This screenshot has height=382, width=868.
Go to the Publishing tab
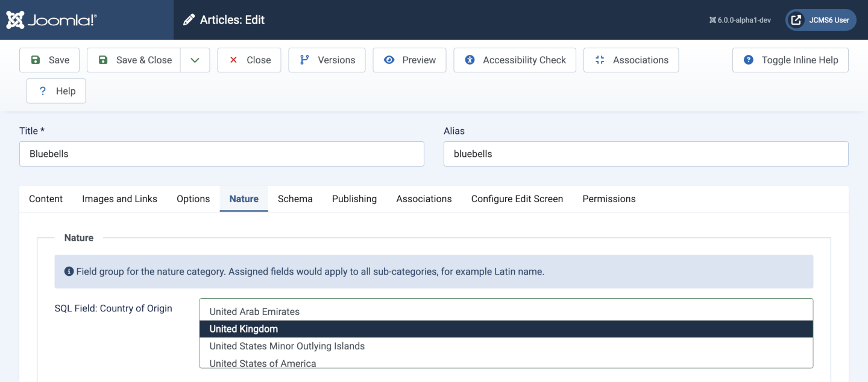point(354,199)
